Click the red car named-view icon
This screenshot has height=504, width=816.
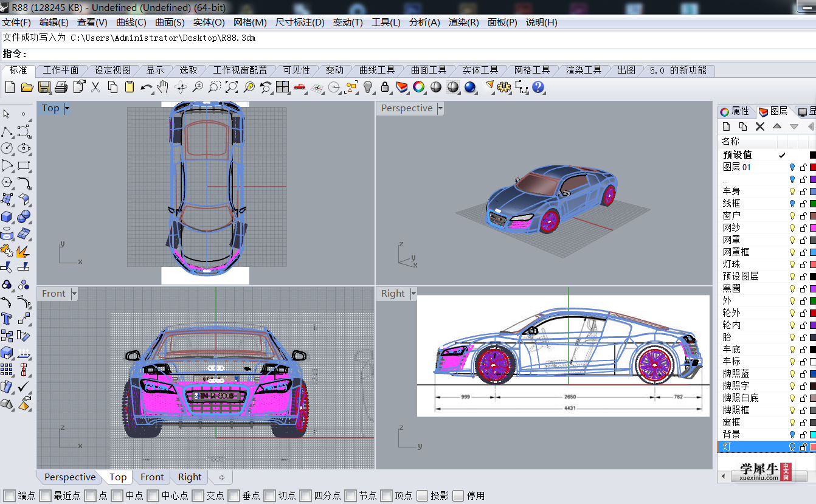click(x=299, y=87)
